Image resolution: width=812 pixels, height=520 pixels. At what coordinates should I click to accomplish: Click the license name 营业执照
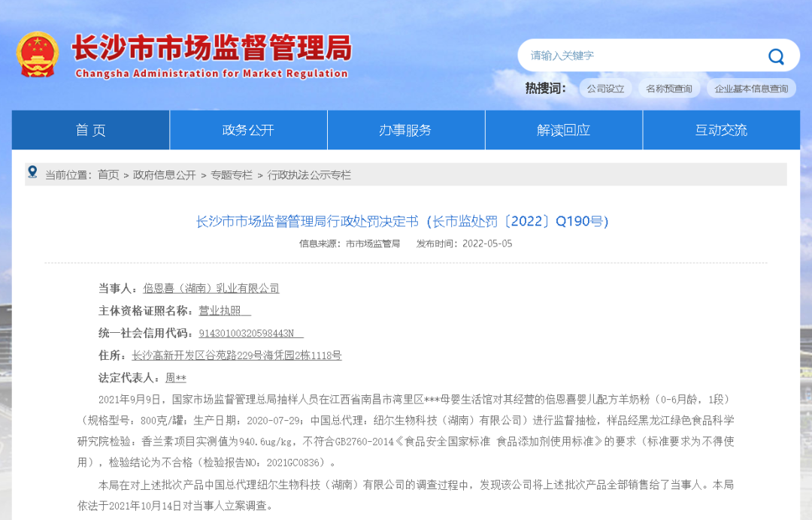coord(220,310)
